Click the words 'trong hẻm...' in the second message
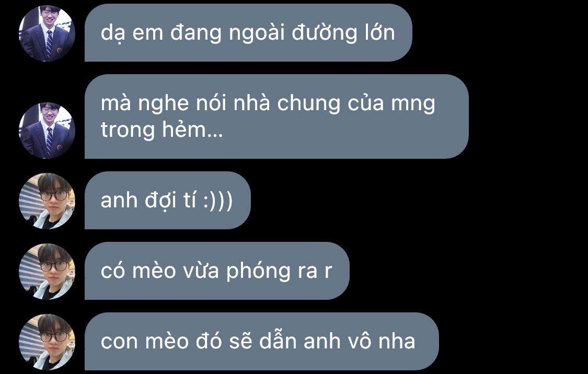 162,130
